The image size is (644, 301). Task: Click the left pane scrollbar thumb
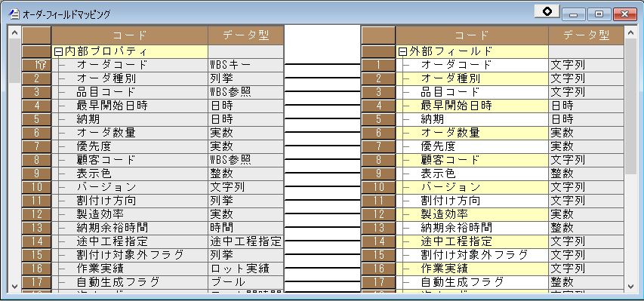pos(15,61)
